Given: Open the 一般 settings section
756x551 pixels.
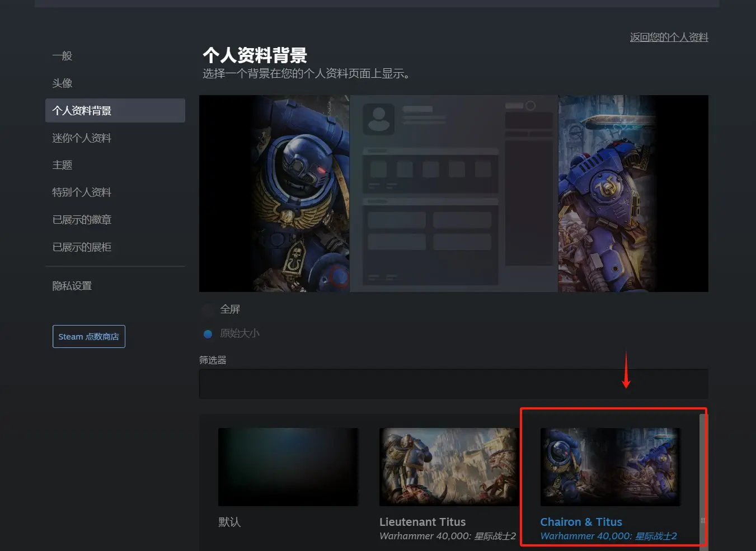Looking at the screenshot, I should (x=62, y=56).
